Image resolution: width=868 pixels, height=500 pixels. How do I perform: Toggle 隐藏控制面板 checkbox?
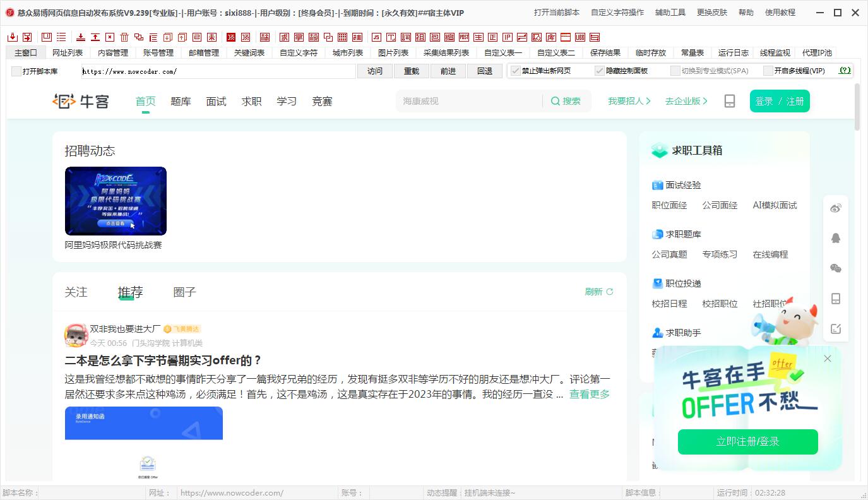coord(600,71)
